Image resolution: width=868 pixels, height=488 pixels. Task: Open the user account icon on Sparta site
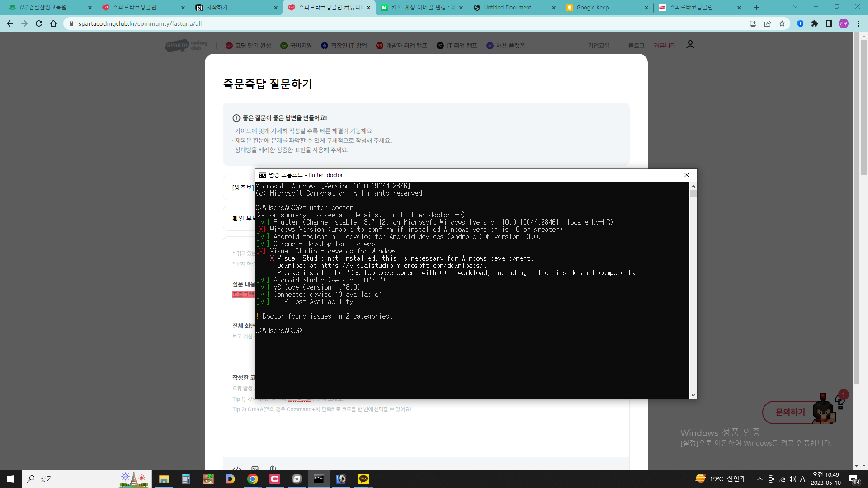690,45
